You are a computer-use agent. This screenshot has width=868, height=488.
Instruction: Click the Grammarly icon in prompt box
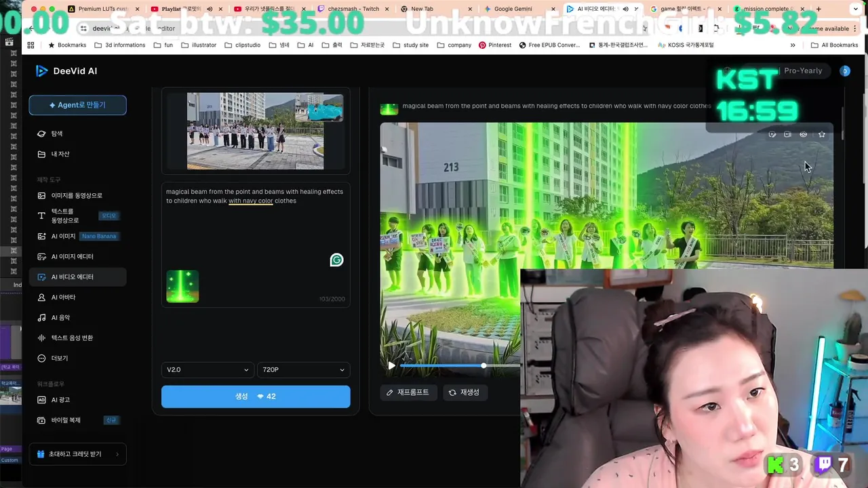point(336,260)
